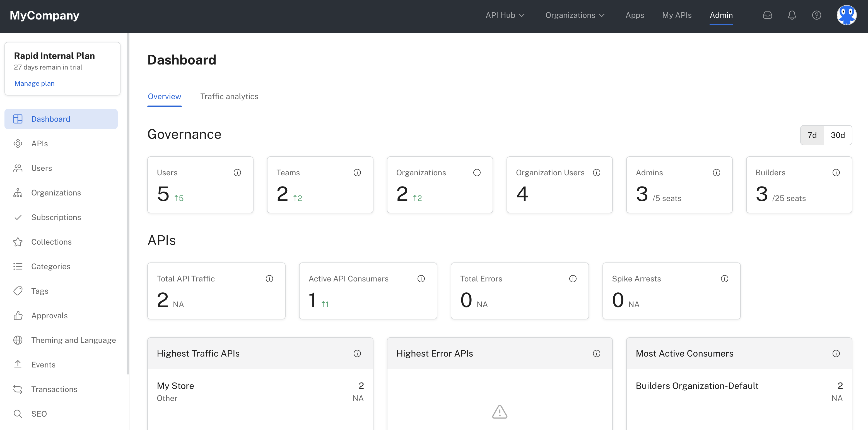Switch the time range to 30d
This screenshot has width=868, height=430.
(838, 135)
